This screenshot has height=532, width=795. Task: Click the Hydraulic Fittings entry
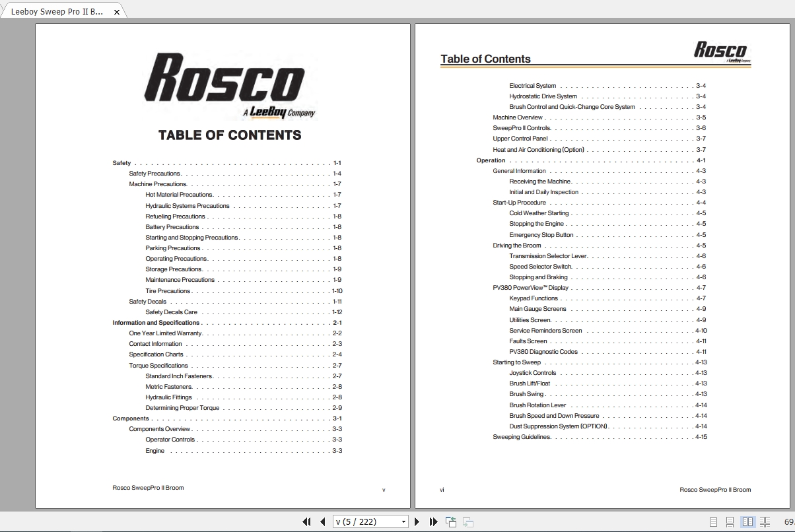click(244, 397)
